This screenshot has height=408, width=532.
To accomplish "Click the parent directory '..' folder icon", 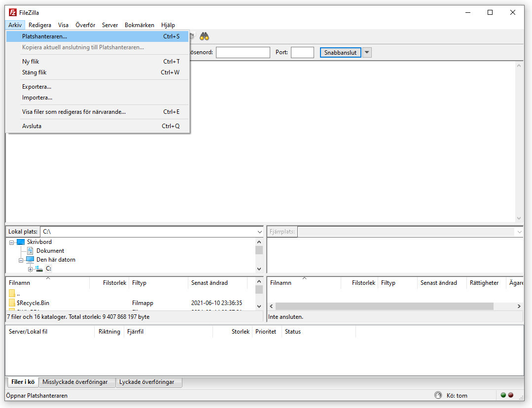I will point(12,294).
